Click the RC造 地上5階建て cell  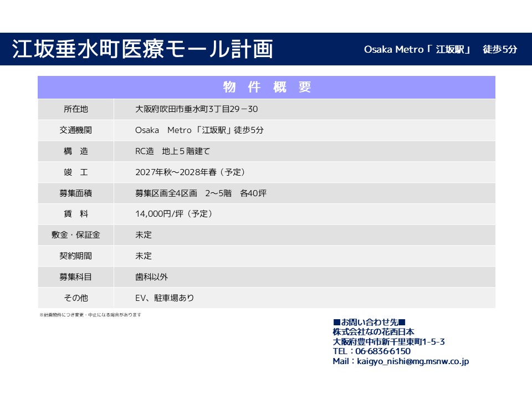(x=172, y=151)
